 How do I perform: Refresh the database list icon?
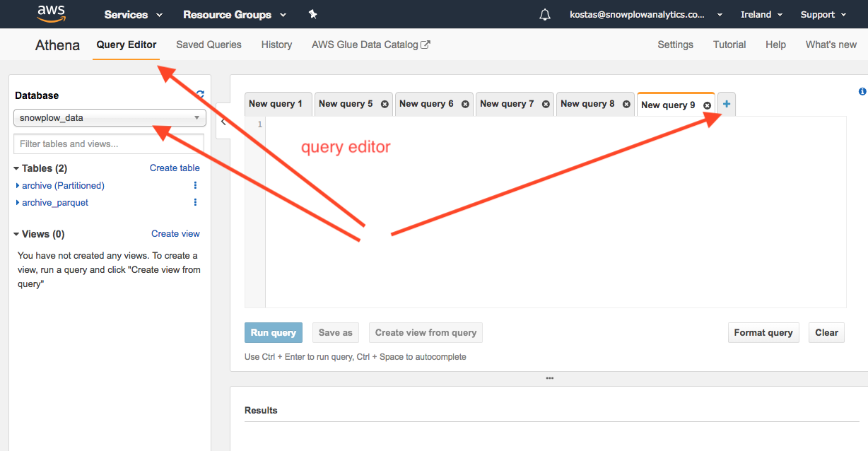(200, 94)
